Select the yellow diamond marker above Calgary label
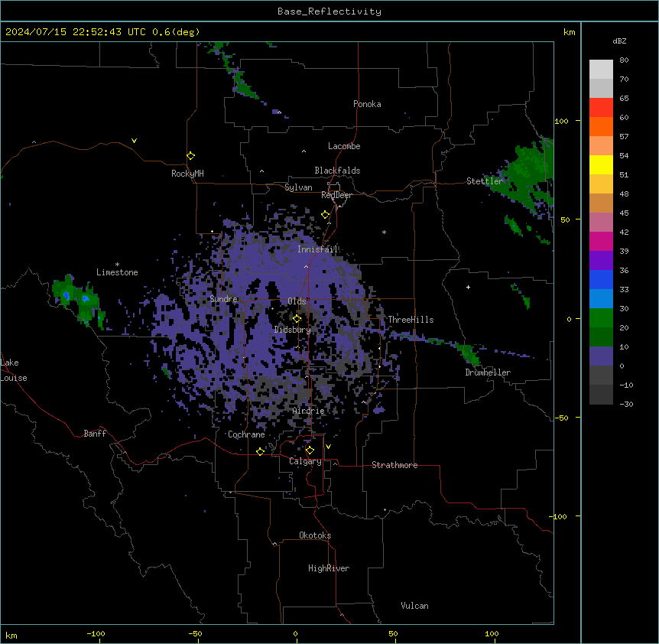Screen dimensions: 659x644 point(310,450)
